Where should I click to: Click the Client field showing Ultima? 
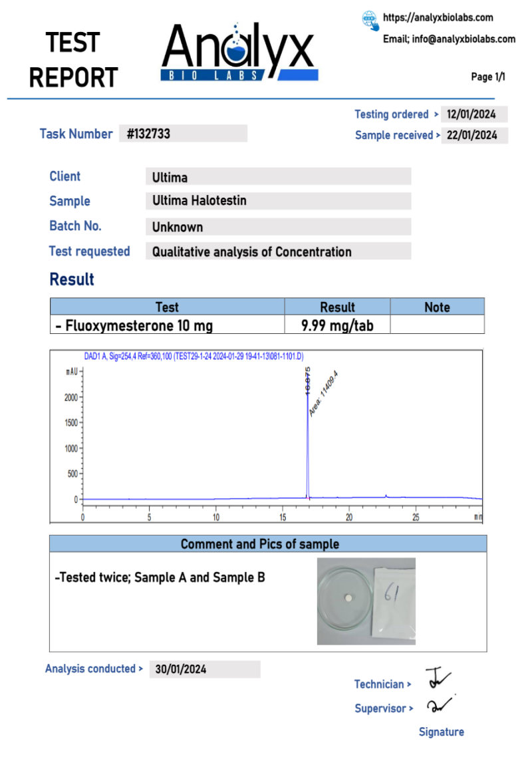[278, 177]
